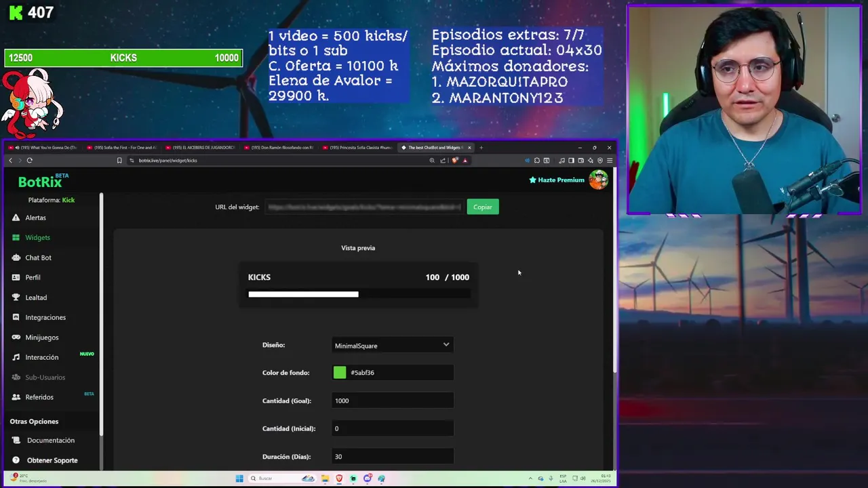Click the Duración (Días) field
Viewport: 868px width, 488px height.
393,456
